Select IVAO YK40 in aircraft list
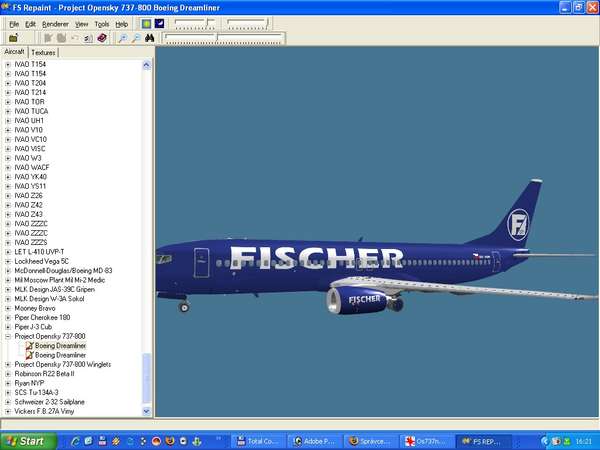This screenshot has height=450, width=600. click(30, 177)
